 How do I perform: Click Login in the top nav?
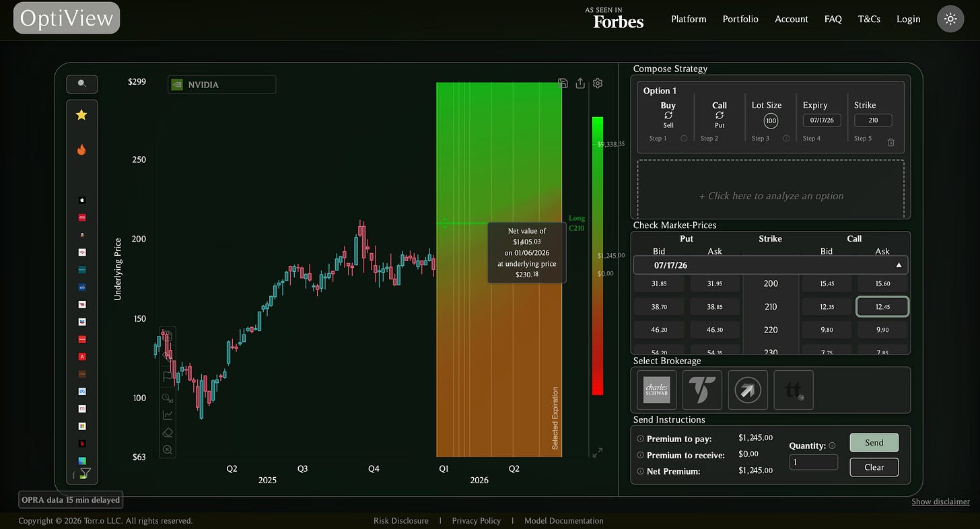click(x=909, y=19)
